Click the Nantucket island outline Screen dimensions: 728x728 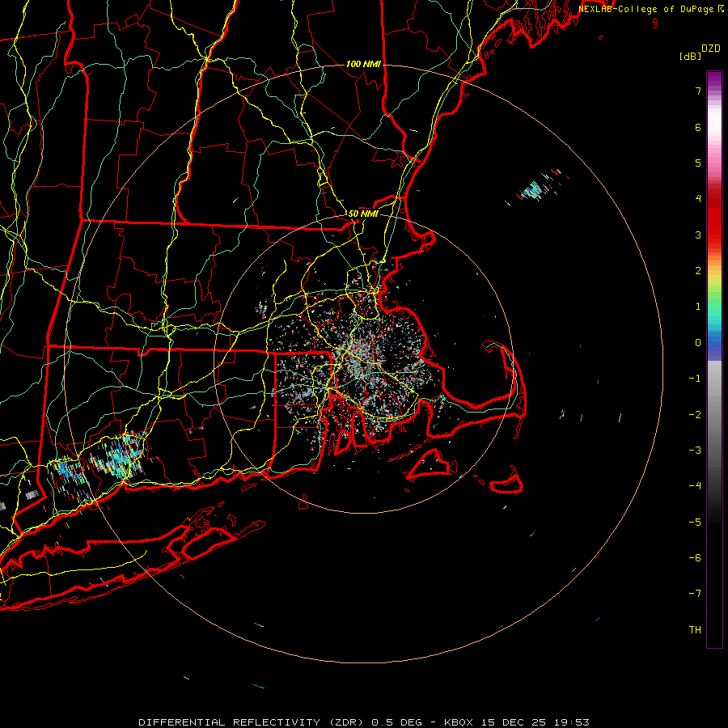pyautogui.click(x=506, y=481)
